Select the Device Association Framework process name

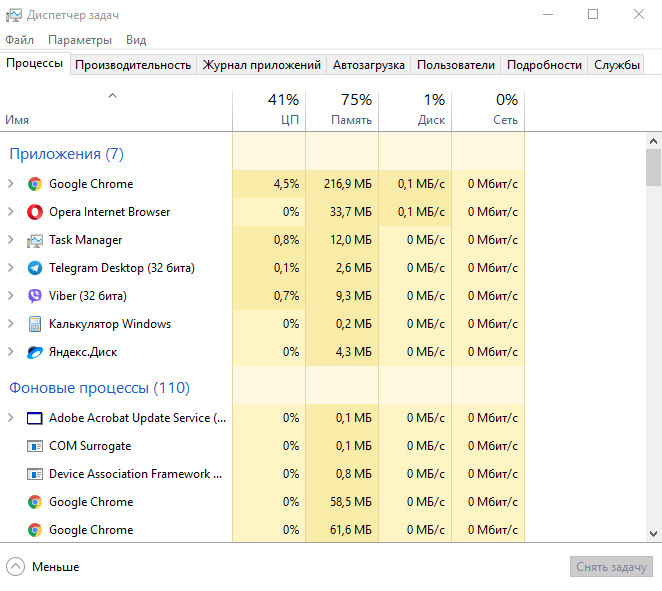(136, 474)
